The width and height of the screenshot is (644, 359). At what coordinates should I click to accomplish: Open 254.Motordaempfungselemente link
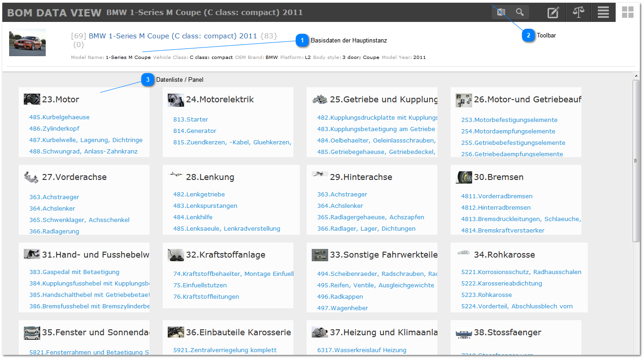point(508,132)
